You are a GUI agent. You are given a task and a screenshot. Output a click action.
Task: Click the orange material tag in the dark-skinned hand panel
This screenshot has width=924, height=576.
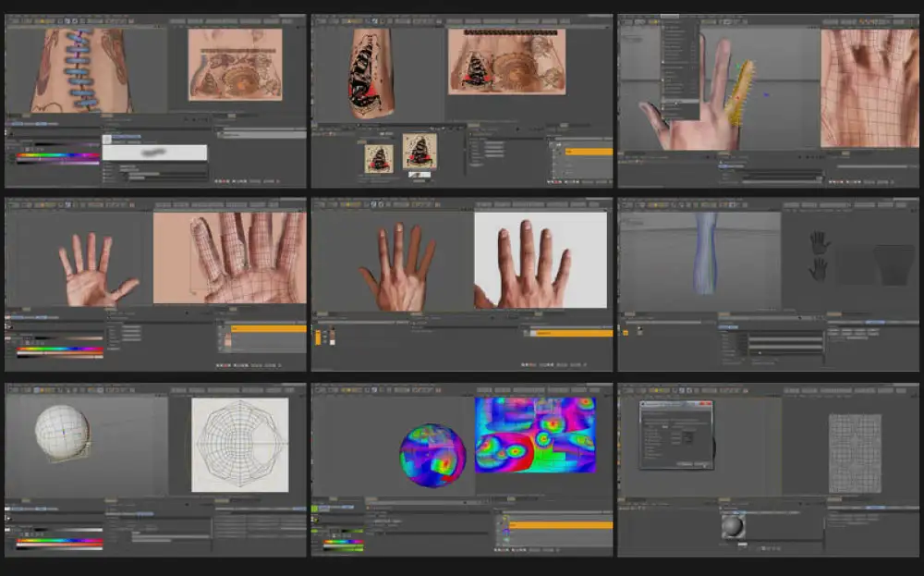click(x=318, y=337)
